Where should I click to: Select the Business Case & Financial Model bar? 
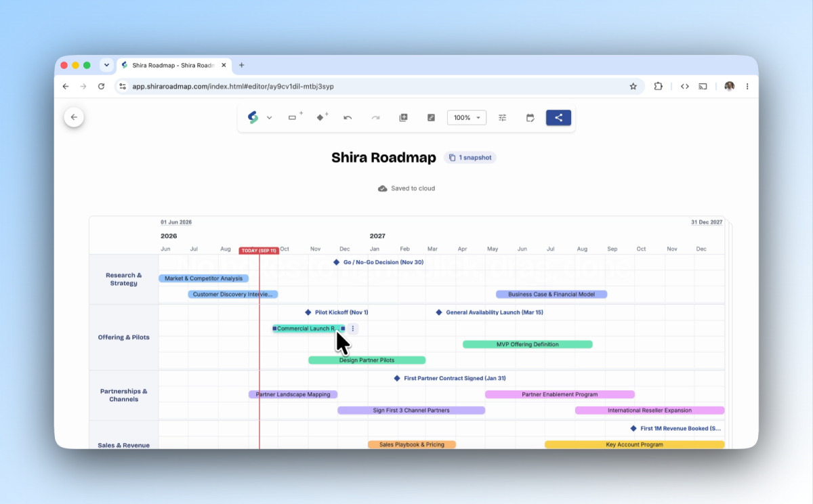point(551,295)
